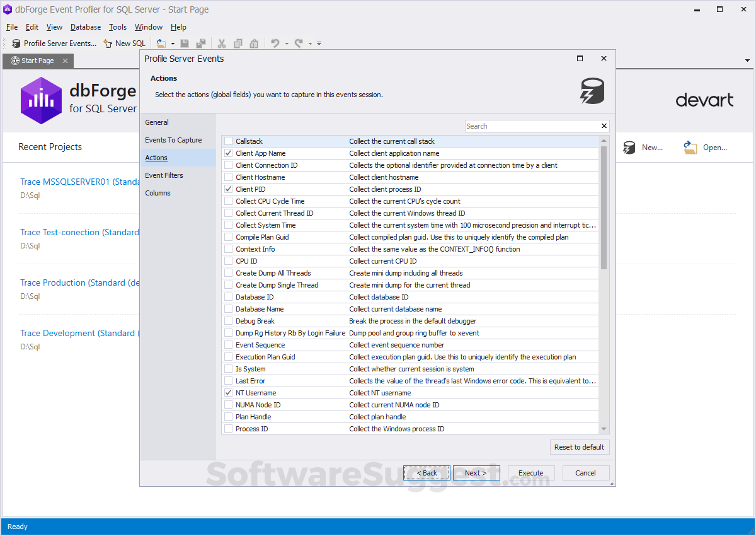This screenshot has height=536, width=756.
Task: Click the Save disk icon in toolbar
Action: pos(185,44)
